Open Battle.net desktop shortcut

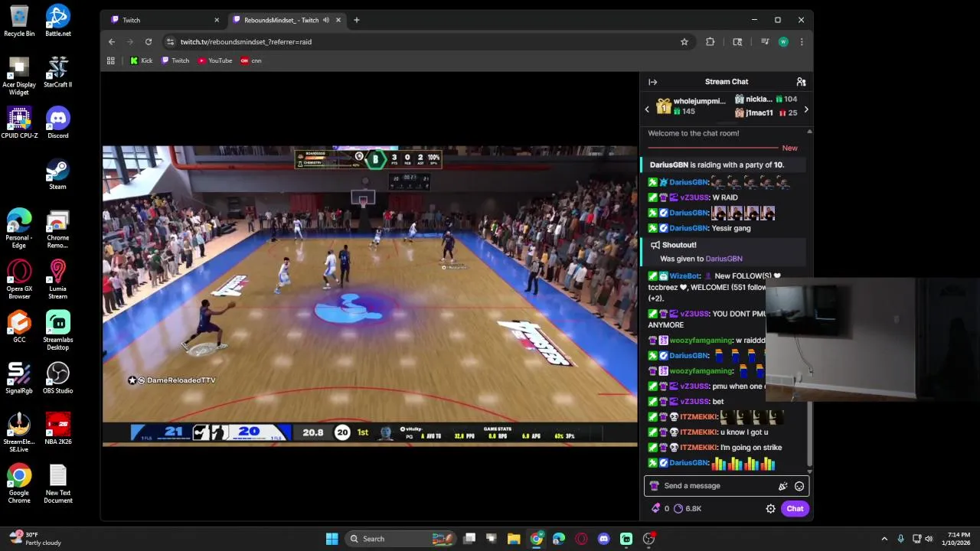[x=57, y=21]
